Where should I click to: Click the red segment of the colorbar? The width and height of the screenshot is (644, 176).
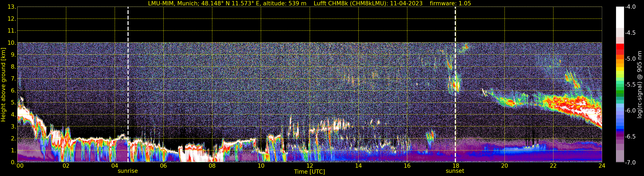coord(620,47)
